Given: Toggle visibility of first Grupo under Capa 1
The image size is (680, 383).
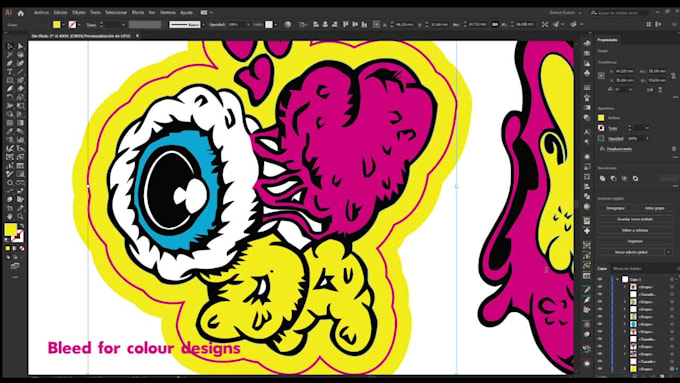Looking at the screenshot, I should pyautogui.click(x=600, y=287).
